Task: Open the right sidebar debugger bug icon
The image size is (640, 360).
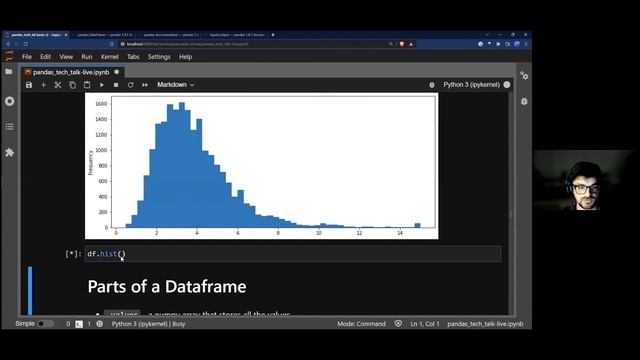Action: [524, 101]
